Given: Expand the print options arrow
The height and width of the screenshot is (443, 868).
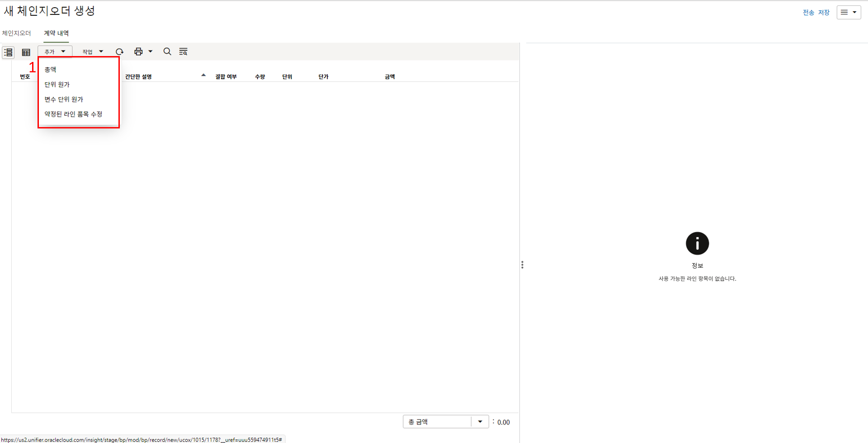Looking at the screenshot, I should click(151, 52).
